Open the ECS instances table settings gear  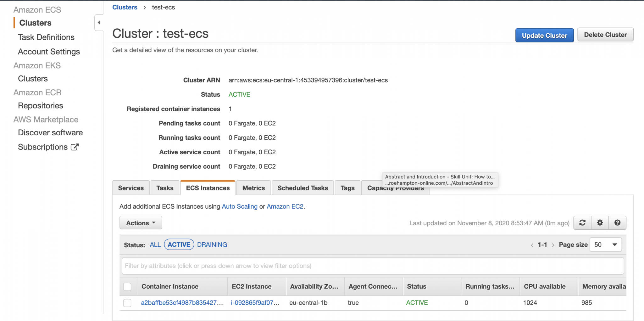click(600, 222)
